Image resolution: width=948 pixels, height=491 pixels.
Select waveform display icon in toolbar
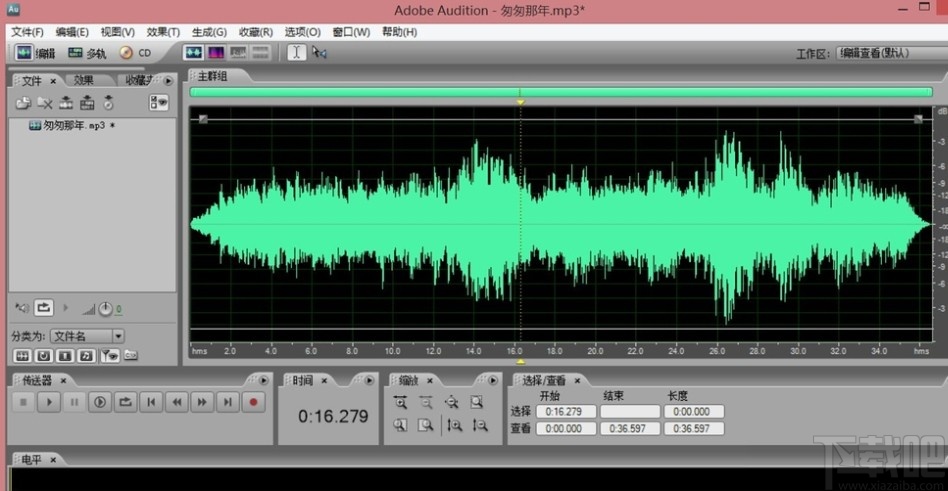(193, 53)
